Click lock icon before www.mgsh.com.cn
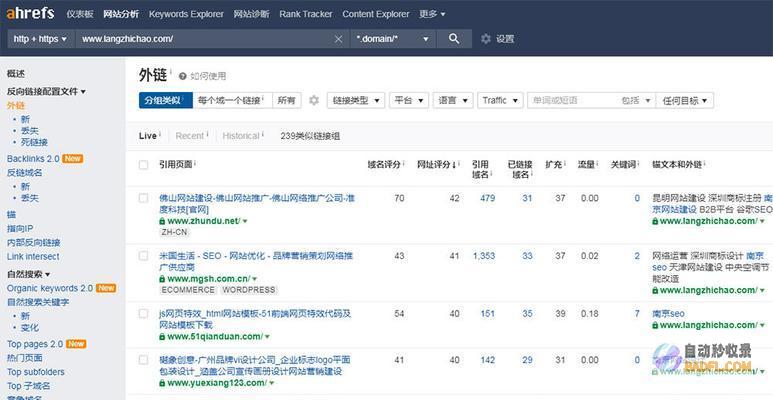The width and height of the screenshot is (773, 400). coord(162,279)
